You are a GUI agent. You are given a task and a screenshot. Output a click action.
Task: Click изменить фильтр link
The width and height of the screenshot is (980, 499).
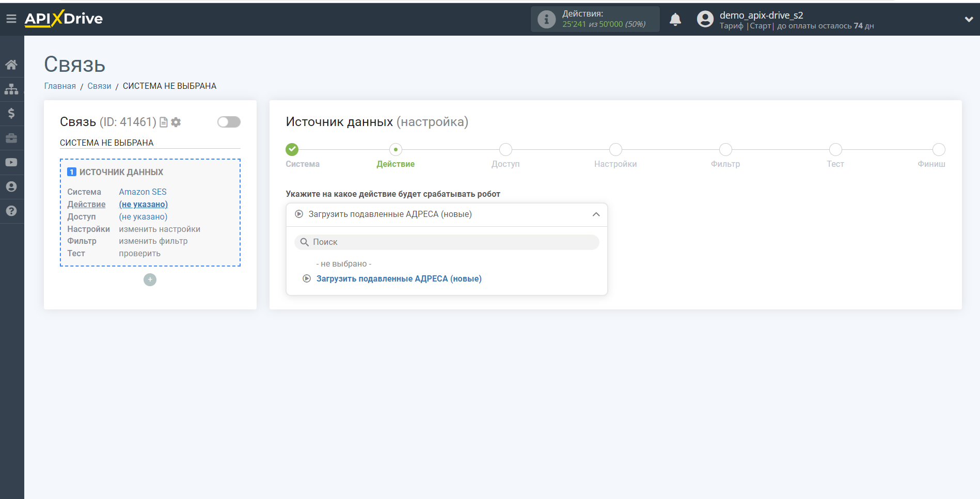(x=153, y=241)
